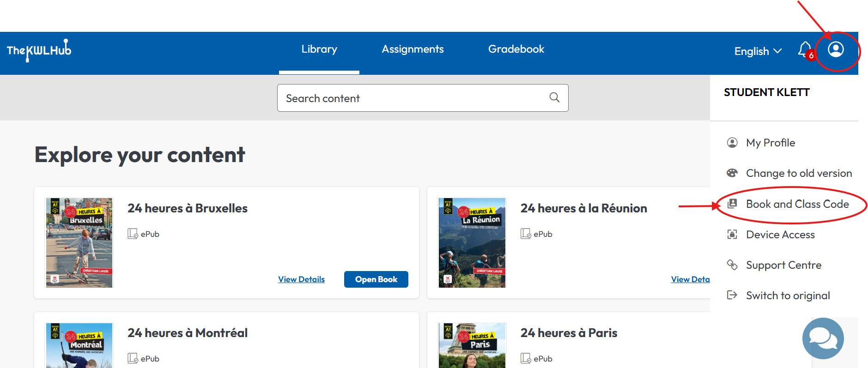868x368 pixels.
Task: Click The KWL Hub logo
Action: [39, 50]
